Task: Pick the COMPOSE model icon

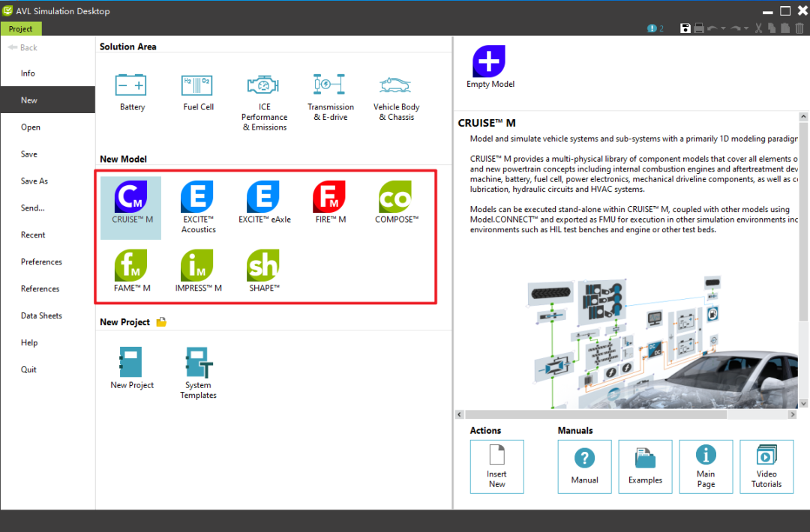Action: coord(395,197)
